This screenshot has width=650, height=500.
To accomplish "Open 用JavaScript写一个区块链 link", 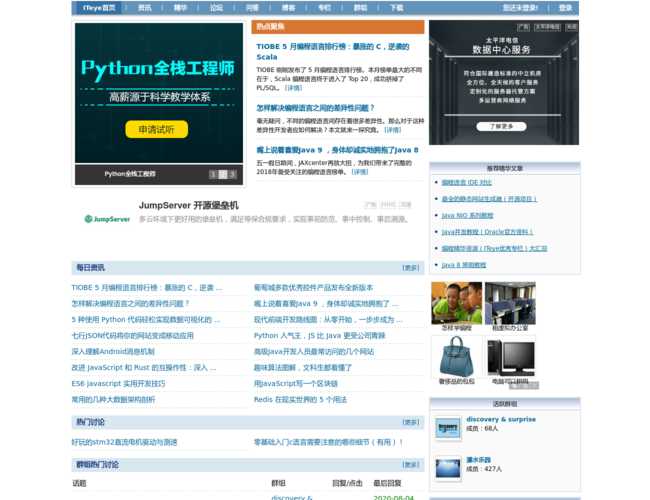I will tap(296, 383).
